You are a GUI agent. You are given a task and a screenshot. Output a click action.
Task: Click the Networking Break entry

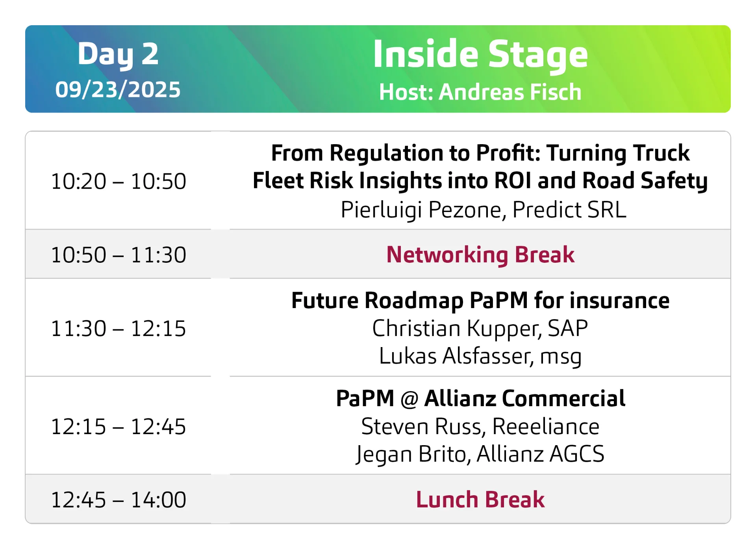480,254
